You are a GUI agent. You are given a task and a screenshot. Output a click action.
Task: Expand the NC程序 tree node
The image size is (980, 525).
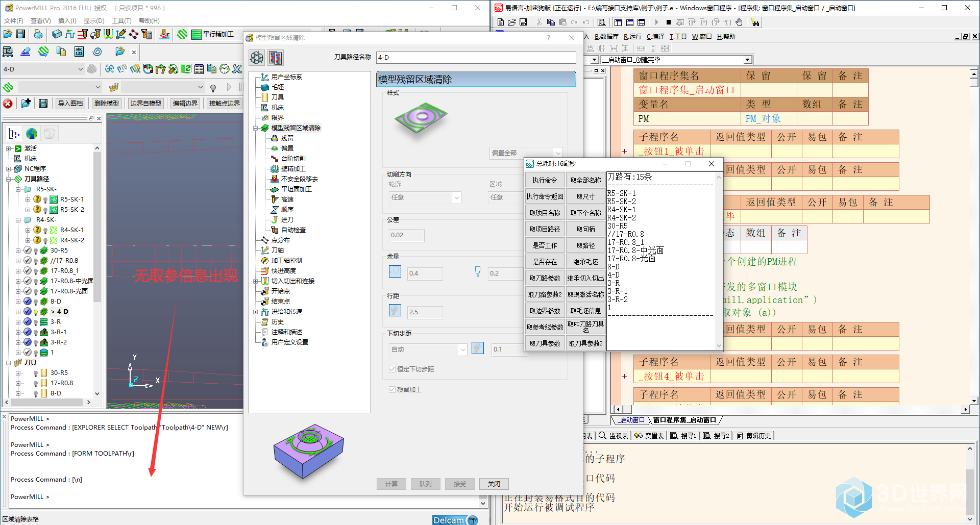[x=9, y=169]
